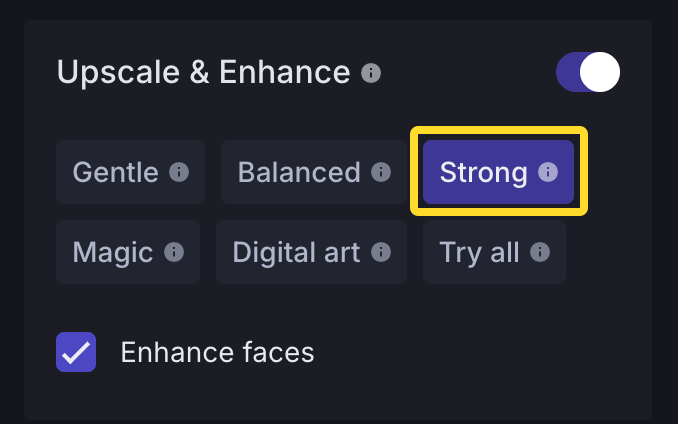This screenshot has height=424, width=678.
Task: Click the info icon on Gentle option
Action: click(x=179, y=172)
